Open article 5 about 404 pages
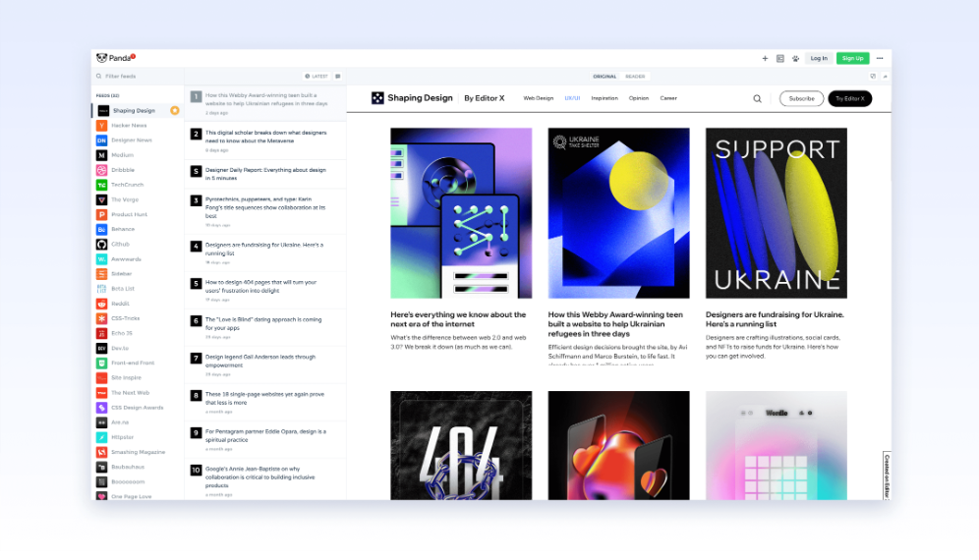This screenshot has height=560, width=979. pos(266,290)
